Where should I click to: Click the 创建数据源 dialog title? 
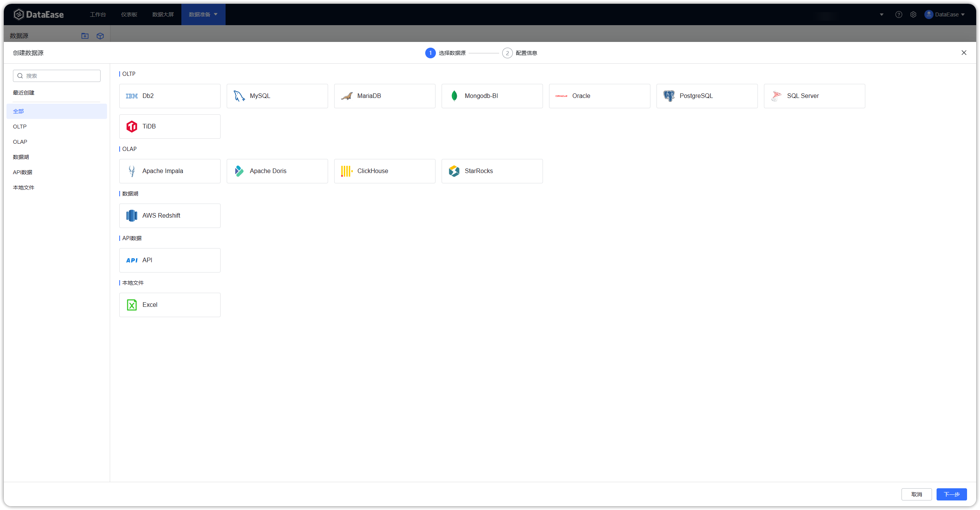28,53
